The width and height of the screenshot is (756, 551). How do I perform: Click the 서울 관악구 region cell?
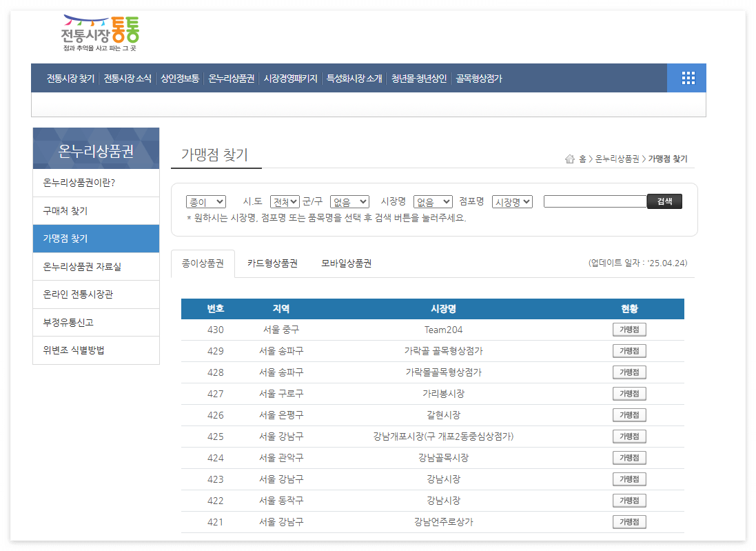281,457
